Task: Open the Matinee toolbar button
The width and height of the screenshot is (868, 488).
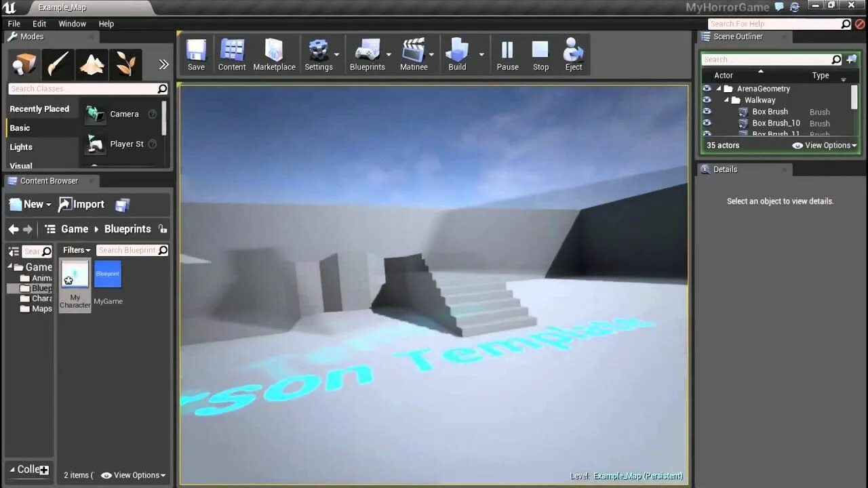Action: [414, 55]
